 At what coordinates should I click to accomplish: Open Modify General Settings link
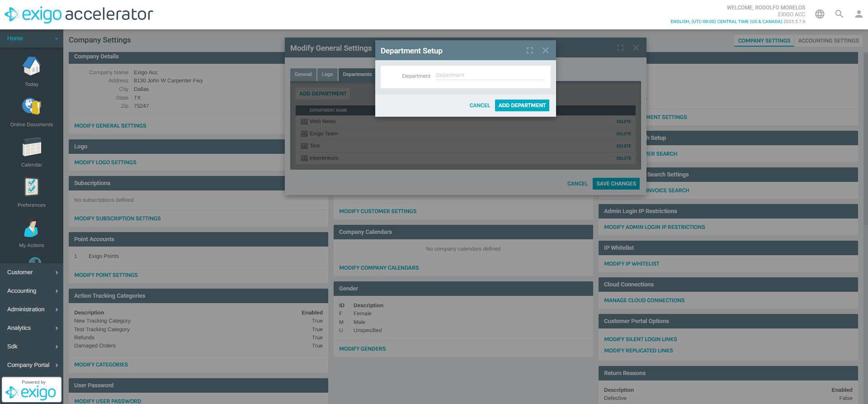click(x=110, y=126)
